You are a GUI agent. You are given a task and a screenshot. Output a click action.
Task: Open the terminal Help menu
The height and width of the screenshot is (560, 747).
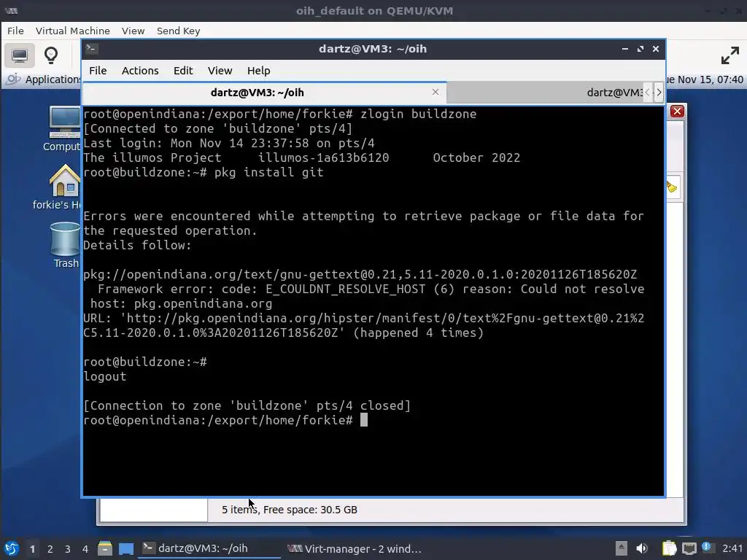[259, 71]
